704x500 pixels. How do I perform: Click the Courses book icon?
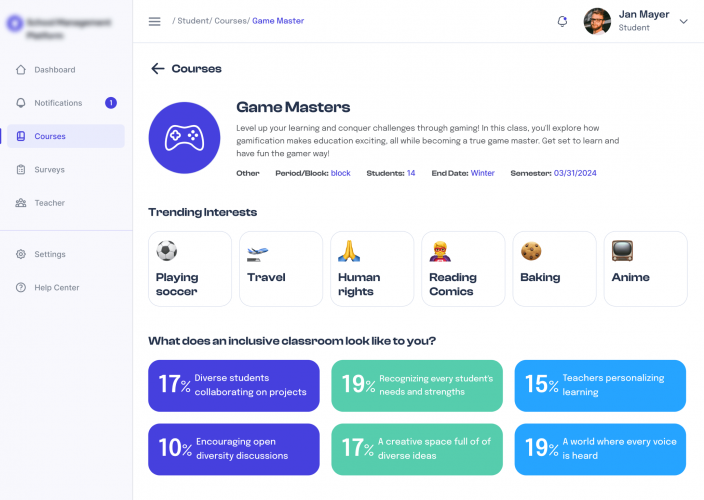[x=21, y=136]
